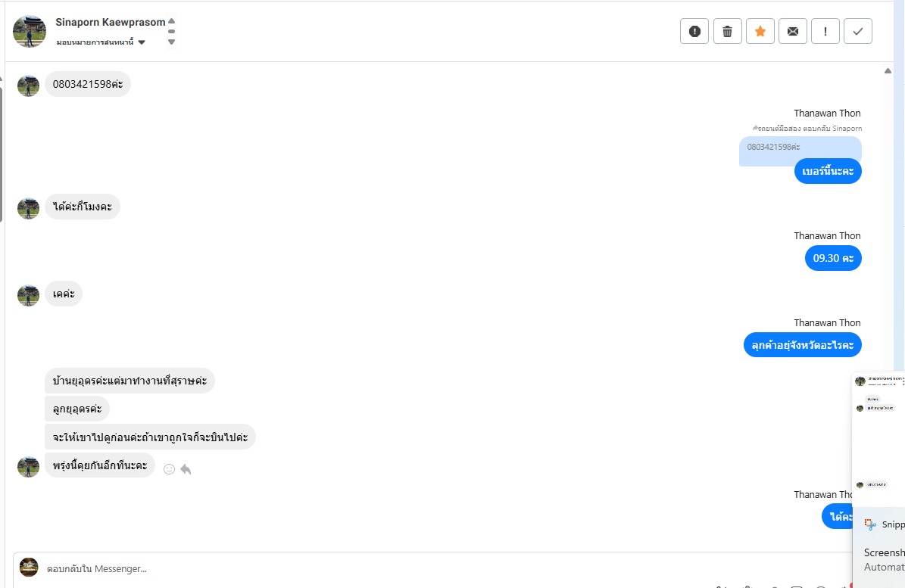
Task: Mark conversation done with the checkmark
Action: 858,31
